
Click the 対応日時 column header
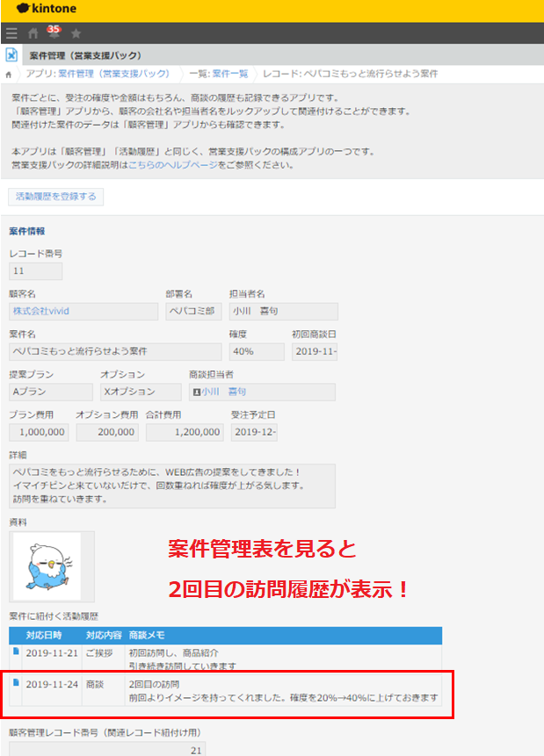point(44,635)
